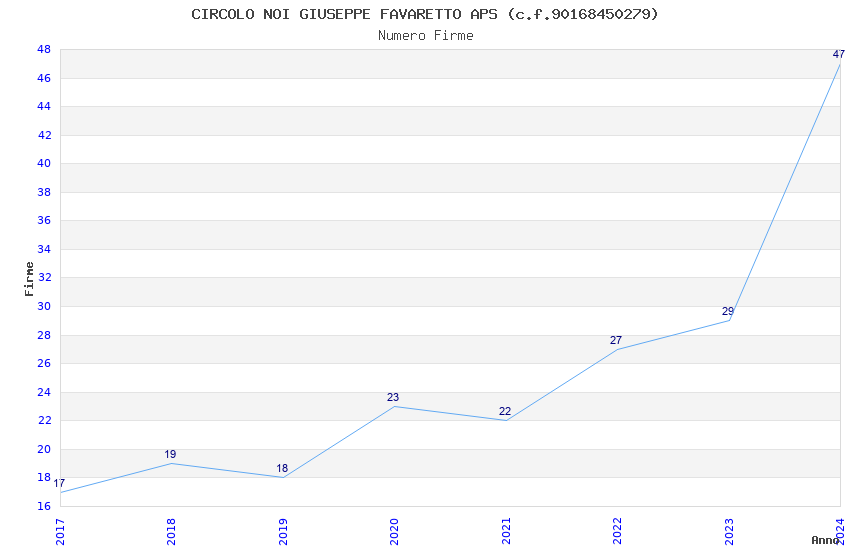Click y-axis tick value 20
This screenshot has width=850, height=550.
click(x=44, y=449)
